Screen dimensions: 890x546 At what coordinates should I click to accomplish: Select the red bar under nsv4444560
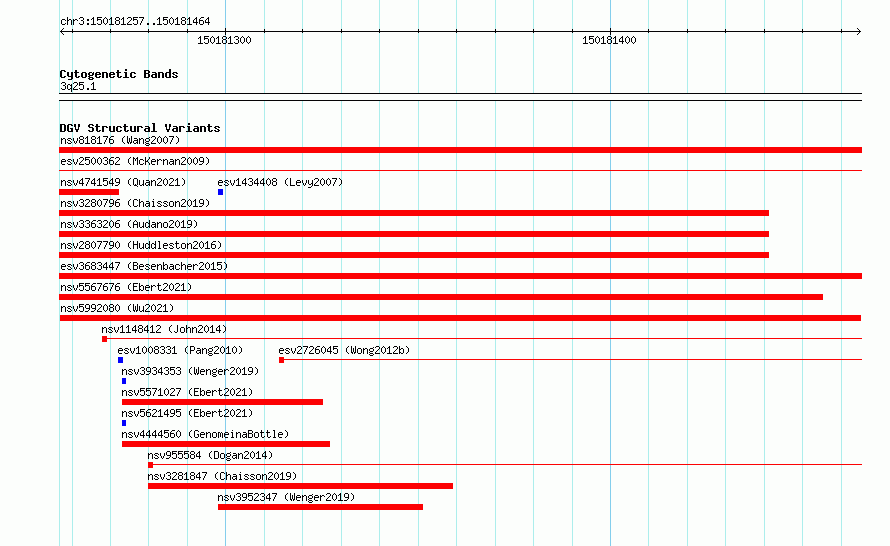coord(226,444)
